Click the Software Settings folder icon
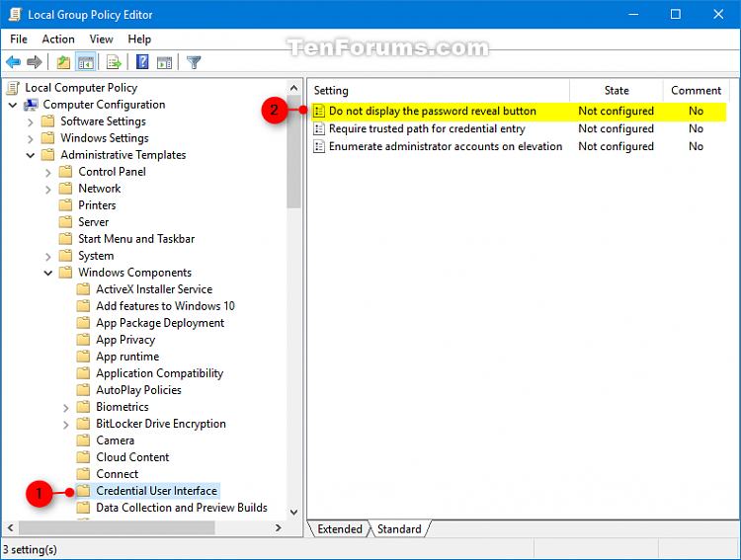The height and width of the screenshot is (560, 741). click(x=47, y=121)
